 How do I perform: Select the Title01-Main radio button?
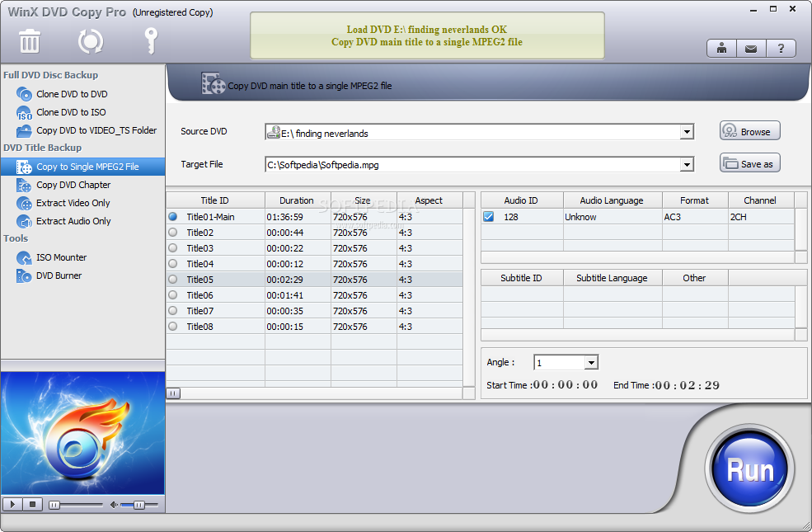(173, 217)
